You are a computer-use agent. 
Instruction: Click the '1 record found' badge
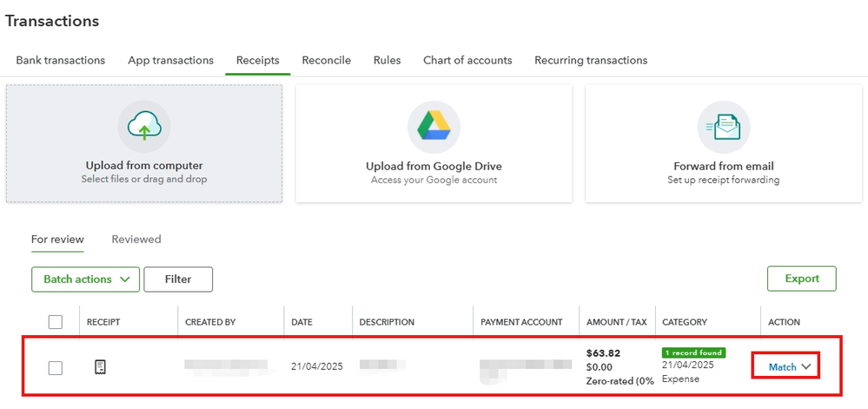click(693, 353)
